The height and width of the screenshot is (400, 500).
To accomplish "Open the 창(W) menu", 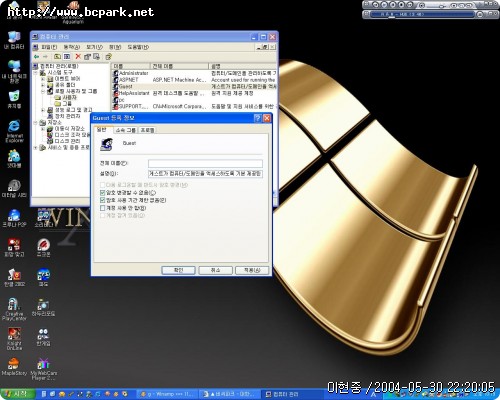I will click(115, 47).
